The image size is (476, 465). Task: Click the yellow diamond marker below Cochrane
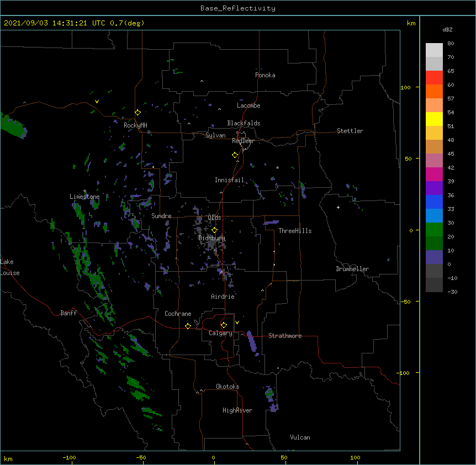pyautogui.click(x=188, y=326)
